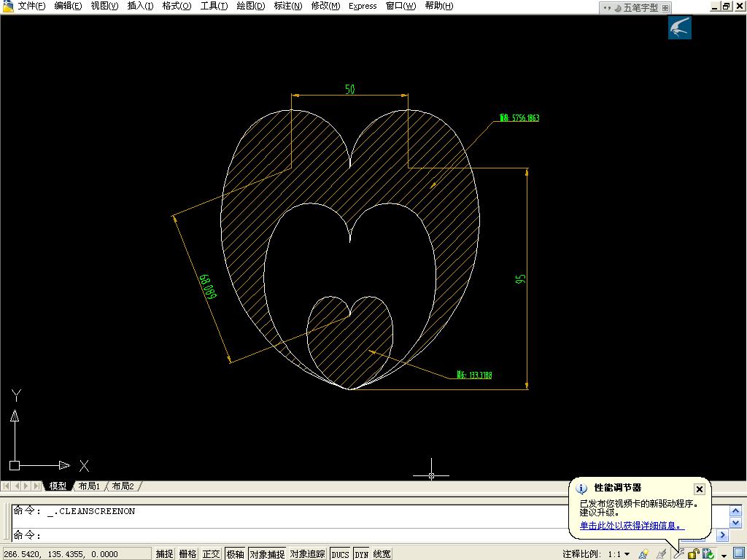Click the drawing standards check icon
The height and width of the screenshot is (560, 747).
pos(708,554)
